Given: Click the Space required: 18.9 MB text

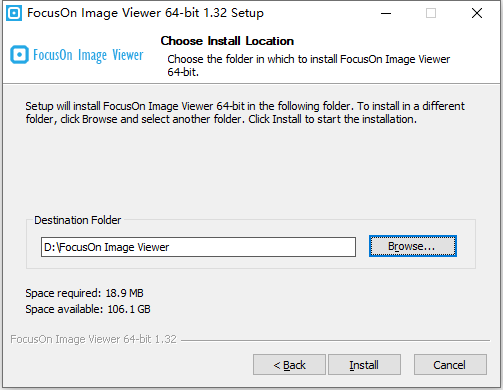Looking at the screenshot, I should (x=84, y=293).
